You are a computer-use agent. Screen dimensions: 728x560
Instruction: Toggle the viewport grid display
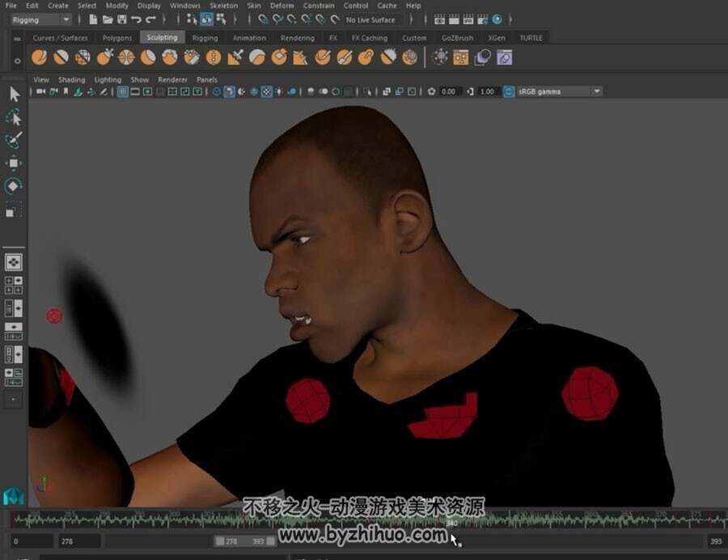coord(123,92)
